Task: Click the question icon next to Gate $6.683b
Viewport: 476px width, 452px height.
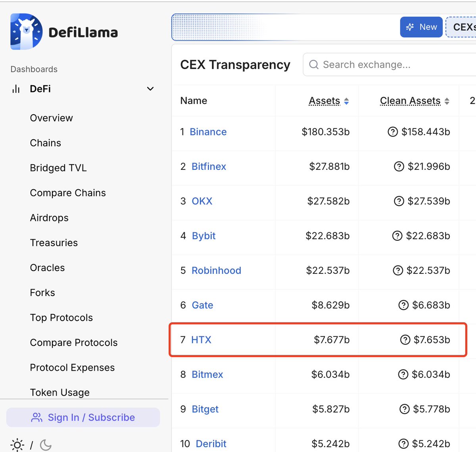Action: pyautogui.click(x=403, y=305)
